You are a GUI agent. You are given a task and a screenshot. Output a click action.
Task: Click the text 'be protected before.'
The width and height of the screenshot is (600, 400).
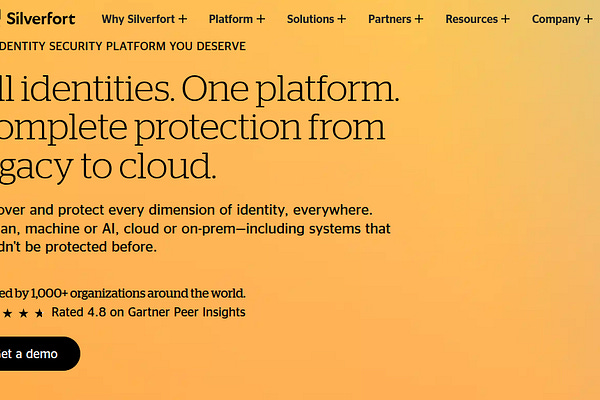(91, 247)
